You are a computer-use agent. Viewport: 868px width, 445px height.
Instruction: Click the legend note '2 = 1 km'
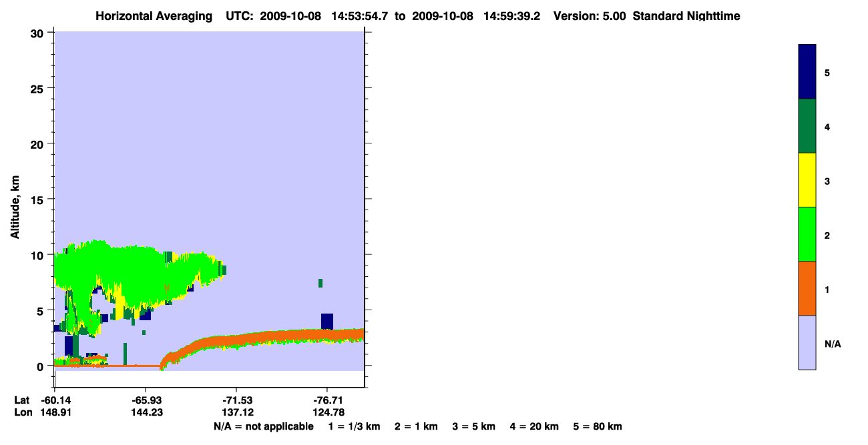pos(416,426)
